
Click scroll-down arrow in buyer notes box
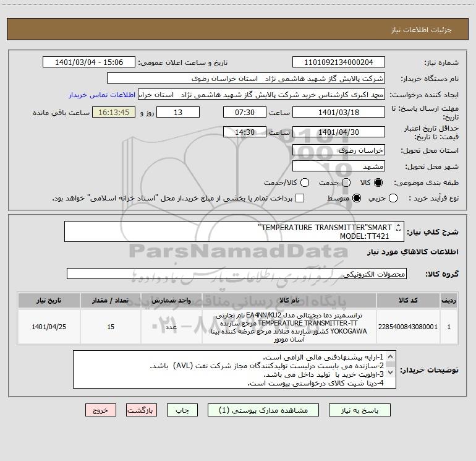click(391, 372)
